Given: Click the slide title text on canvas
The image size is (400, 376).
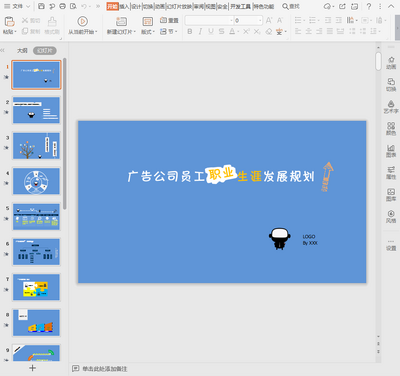Looking at the screenshot, I should point(221,176).
